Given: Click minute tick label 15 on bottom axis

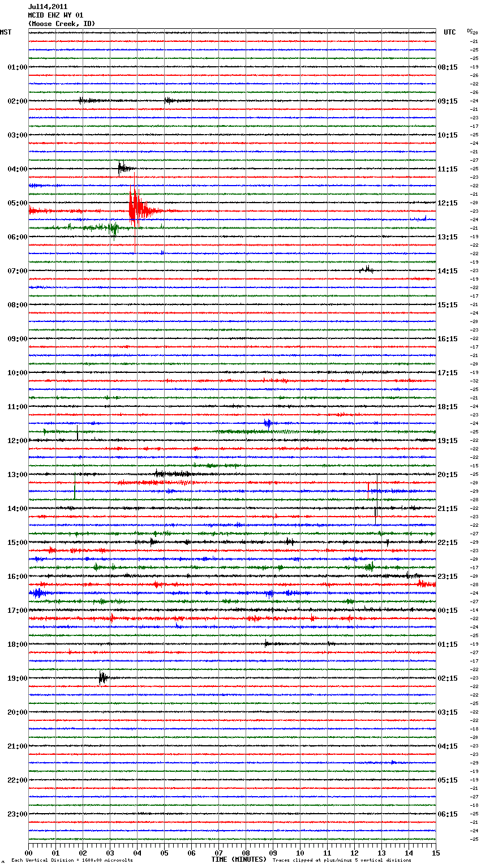Looking at the screenshot, I should click(x=435, y=853).
